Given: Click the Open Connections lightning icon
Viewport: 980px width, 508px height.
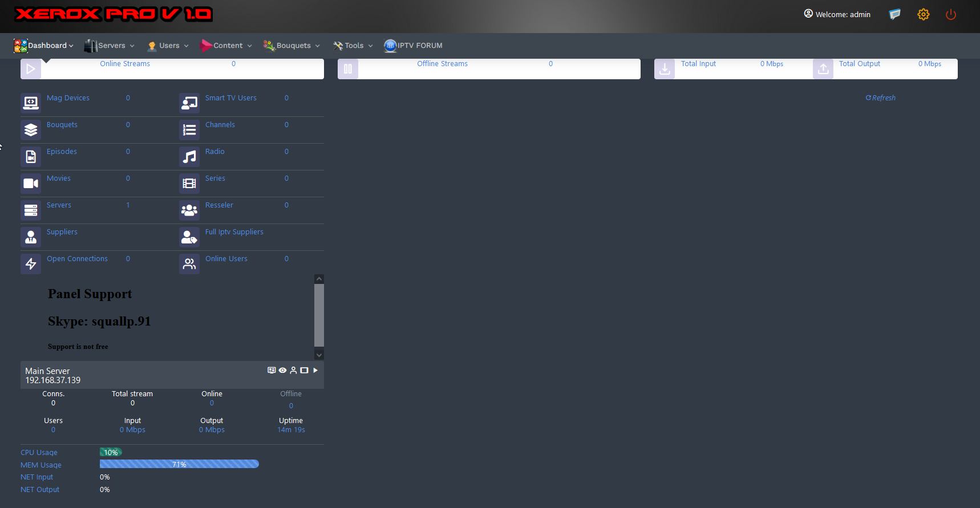Looking at the screenshot, I should (x=31, y=264).
